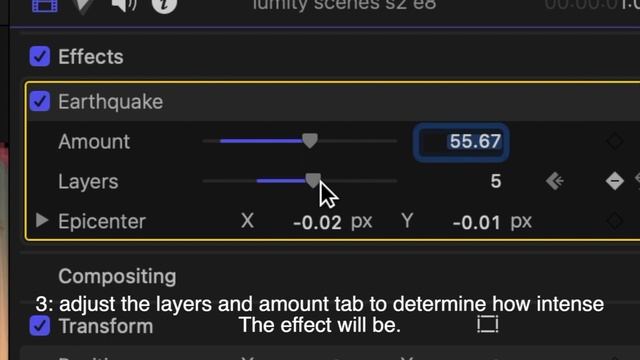Select the Earthquake effect header row
The height and width of the screenshot is (360, 640).
click(333, 101)
